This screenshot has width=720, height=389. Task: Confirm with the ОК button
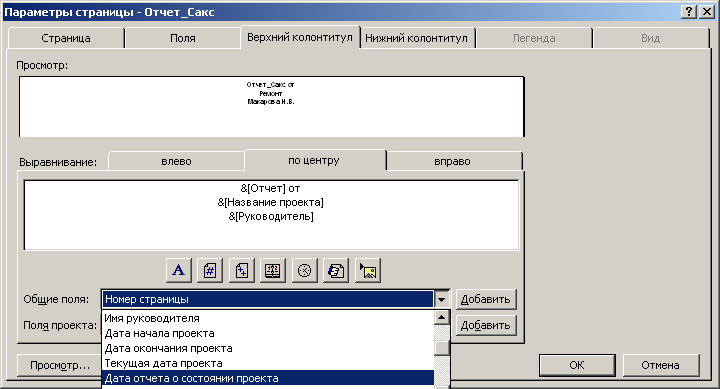pyautogui.click(x=577, y=365)
